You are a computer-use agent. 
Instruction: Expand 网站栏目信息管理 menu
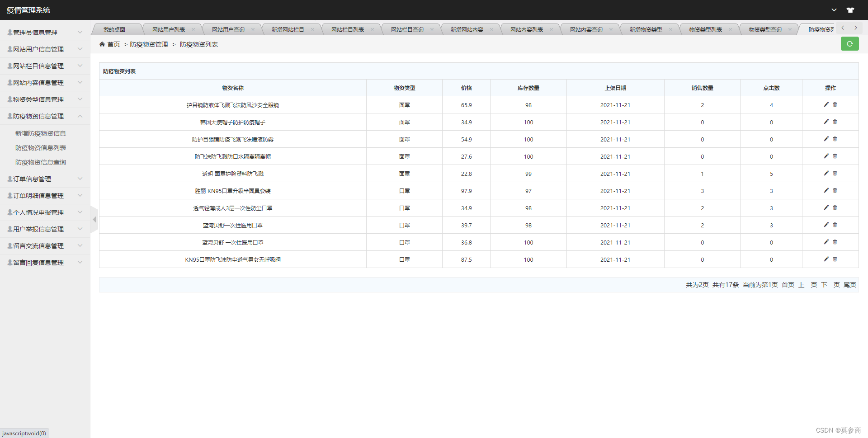(x=45, y=66)
